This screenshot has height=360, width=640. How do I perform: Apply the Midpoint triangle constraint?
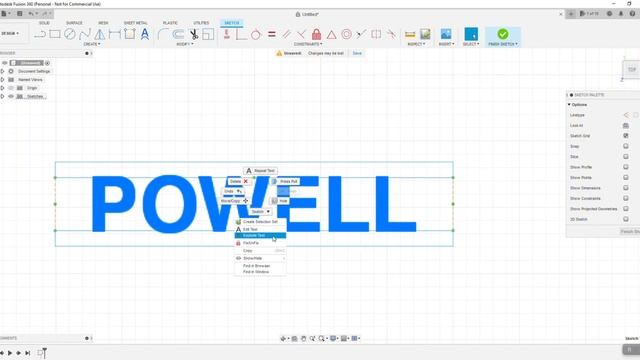click(331, 35)
